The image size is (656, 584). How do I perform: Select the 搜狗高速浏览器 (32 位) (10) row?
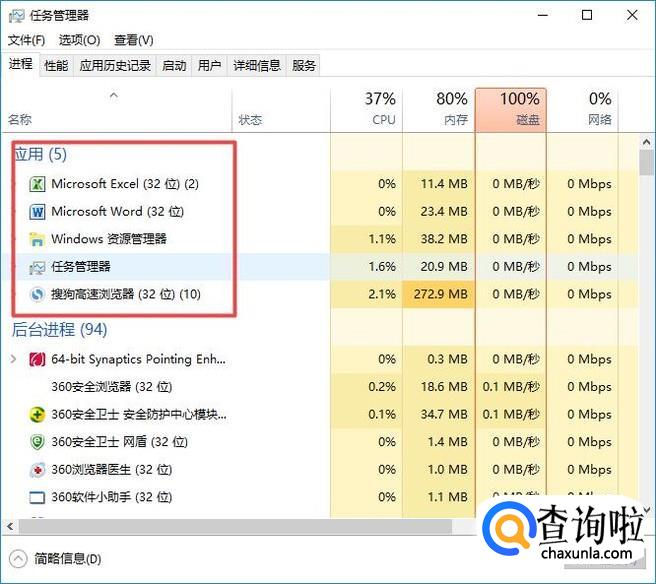click(x=320, y=295)
